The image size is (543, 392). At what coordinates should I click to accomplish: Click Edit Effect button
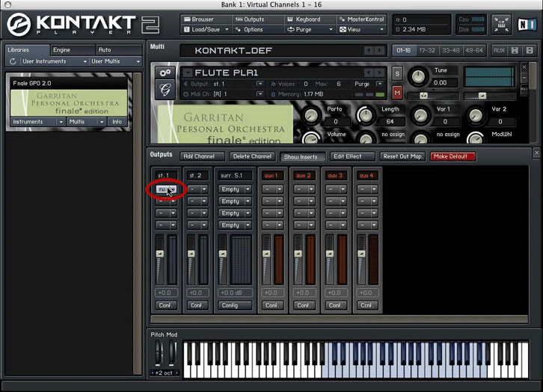click(352, 156)
